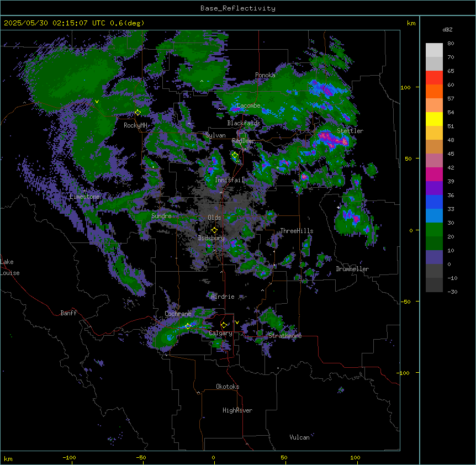Pick the red 60-65 dBZ legend swatch

point(434,77)
